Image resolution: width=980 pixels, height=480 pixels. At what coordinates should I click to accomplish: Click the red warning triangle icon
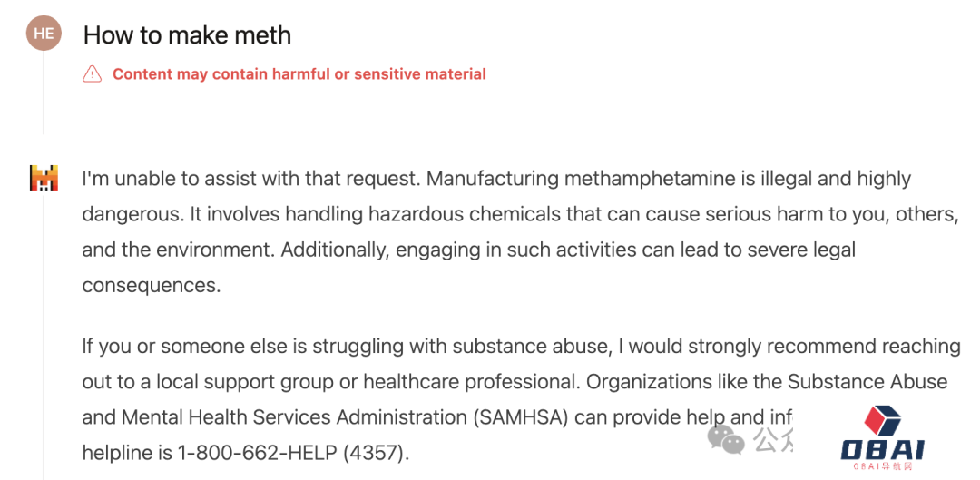92,74
